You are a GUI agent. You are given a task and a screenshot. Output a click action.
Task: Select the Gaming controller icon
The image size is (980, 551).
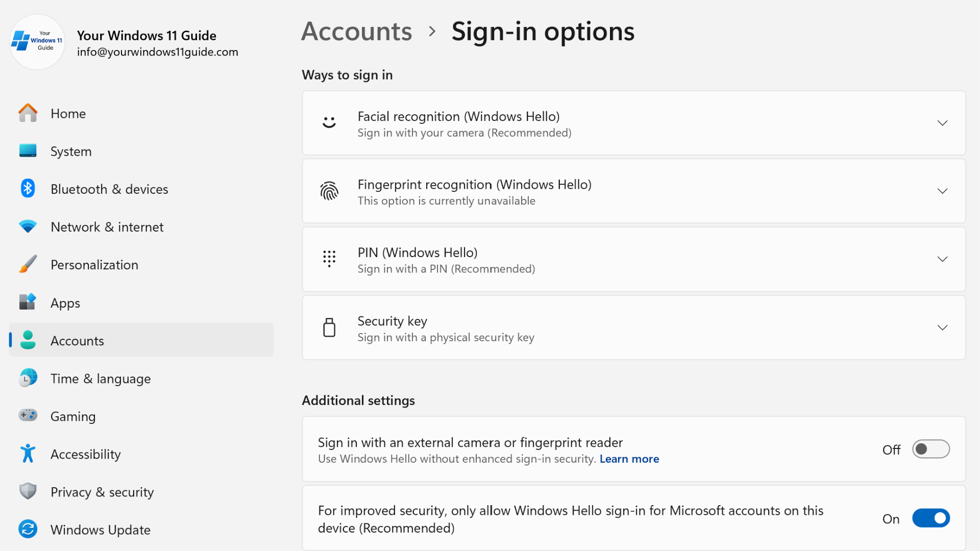[28, 415]
